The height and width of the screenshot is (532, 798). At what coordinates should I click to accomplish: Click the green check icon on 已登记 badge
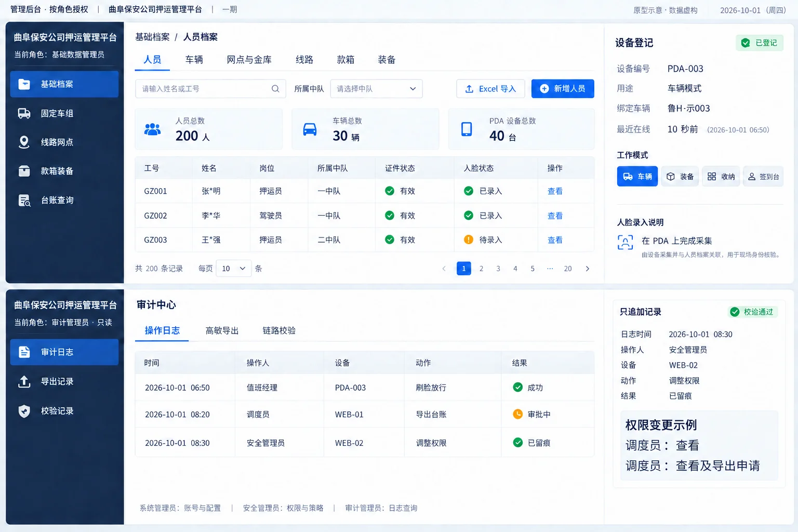coord(746,43)
